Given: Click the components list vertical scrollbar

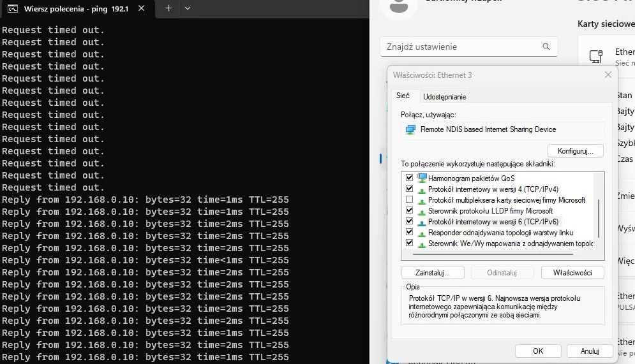Looking at the screenshot, I should pos(599,219).
